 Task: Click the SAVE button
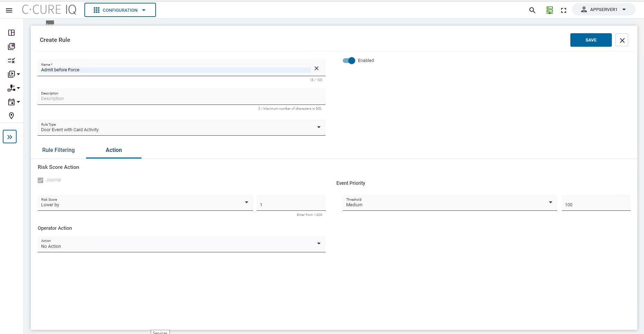tap(591, 40)
